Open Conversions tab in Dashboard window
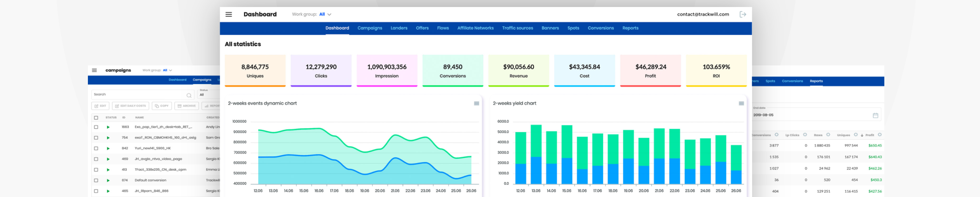Screen dimensions: 980x197 601,28
